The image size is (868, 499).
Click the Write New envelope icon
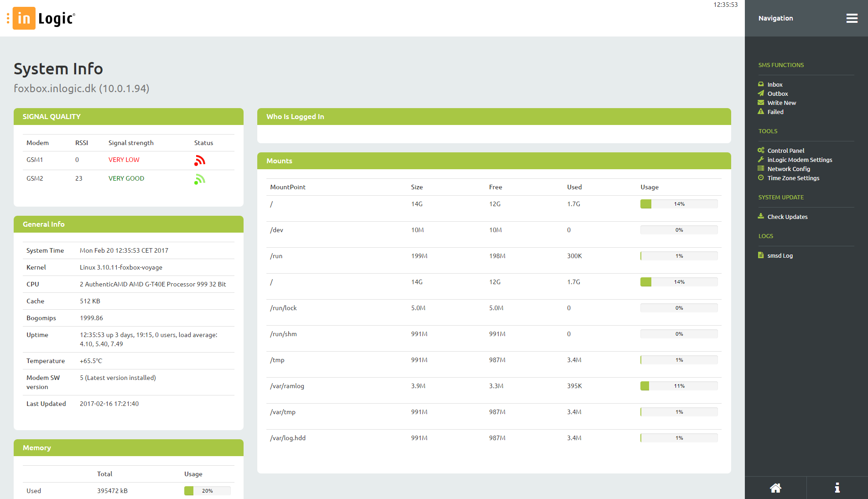pyautogui.click(x=761, y=103)
